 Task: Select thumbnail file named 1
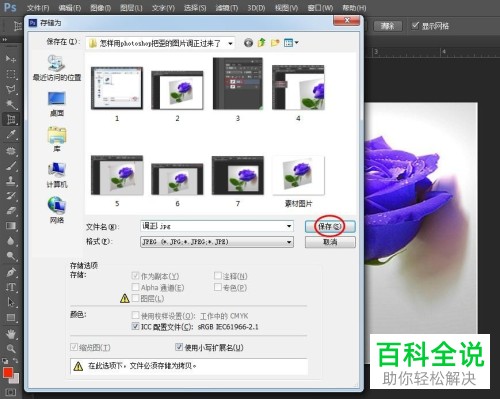(x=117, y=94)
